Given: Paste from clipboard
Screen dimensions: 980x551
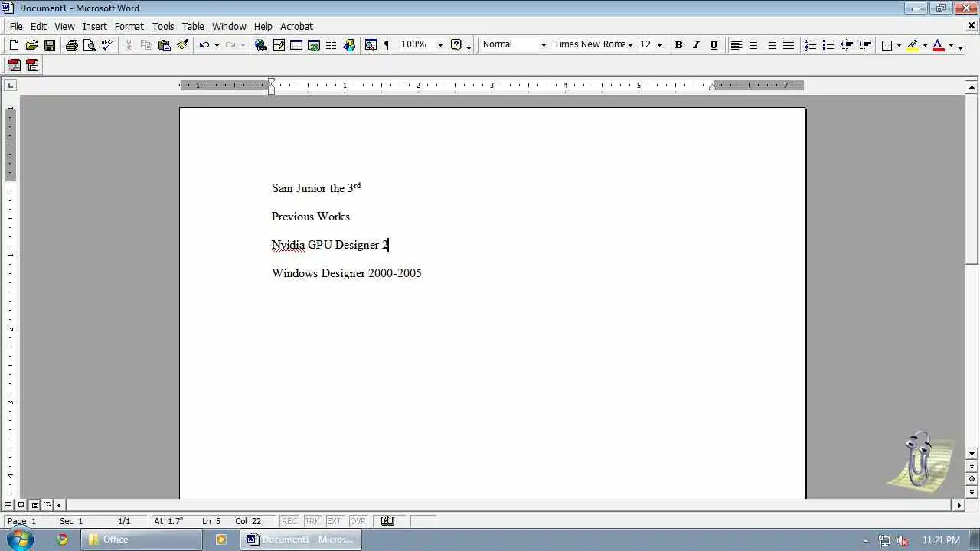Looking at the screenshot, I should coord(164,45).
